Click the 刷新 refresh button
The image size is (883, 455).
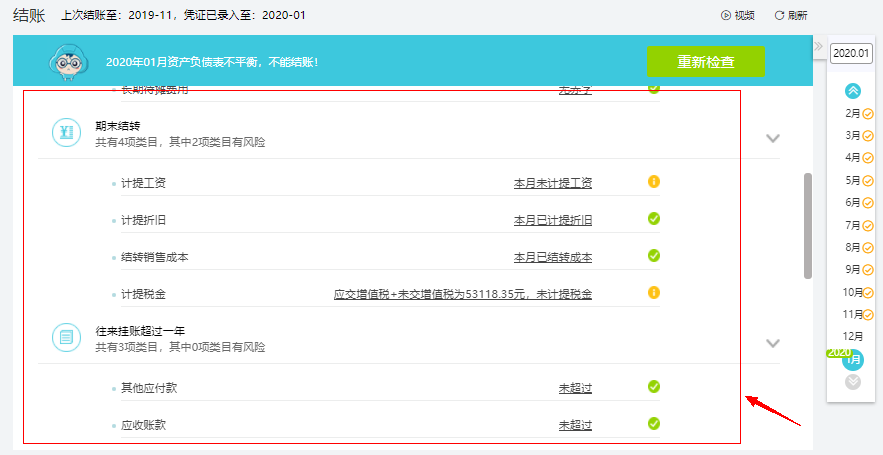(x=791, y=15)
